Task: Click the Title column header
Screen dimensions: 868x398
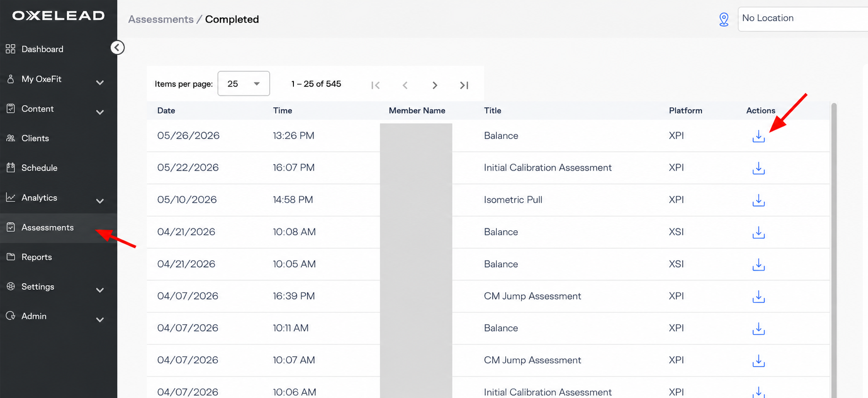Action: (x=493, y=111)
